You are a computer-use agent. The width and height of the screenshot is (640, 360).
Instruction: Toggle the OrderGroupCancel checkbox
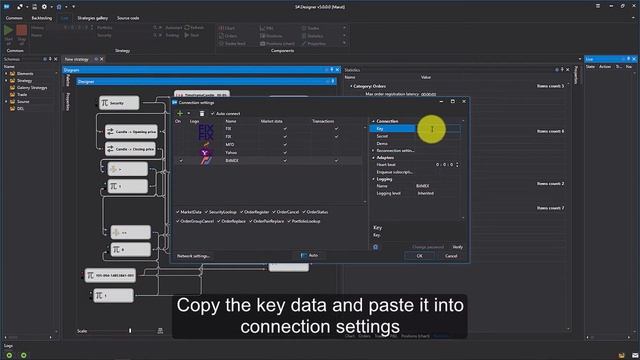pos(178,221)
